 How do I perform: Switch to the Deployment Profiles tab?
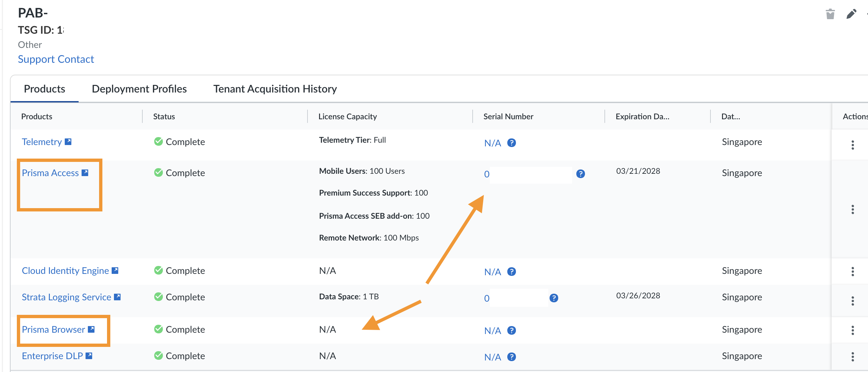(139, 89)
